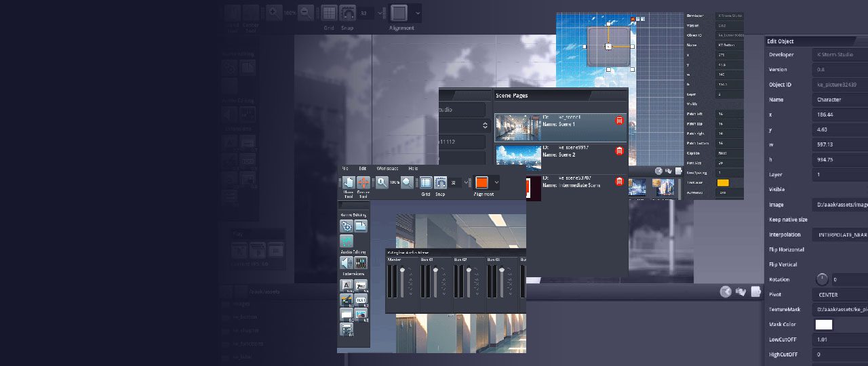Delete Scene 2 using red trash icon
Screen dimensions: 868x366
tap(619, 151)
